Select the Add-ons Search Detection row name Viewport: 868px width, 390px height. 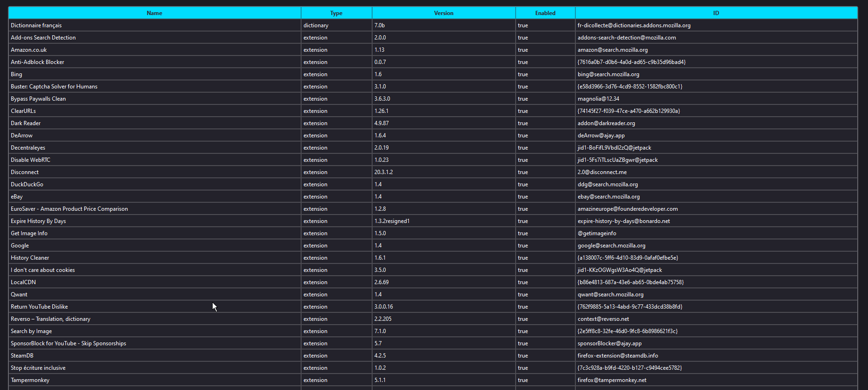pos(154,38)
